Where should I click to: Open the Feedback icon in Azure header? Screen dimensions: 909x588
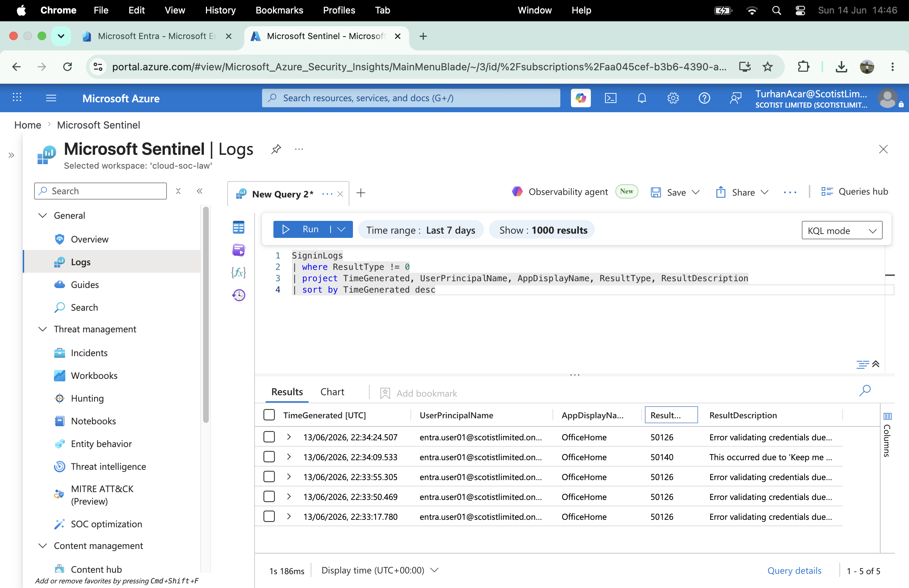735,98
